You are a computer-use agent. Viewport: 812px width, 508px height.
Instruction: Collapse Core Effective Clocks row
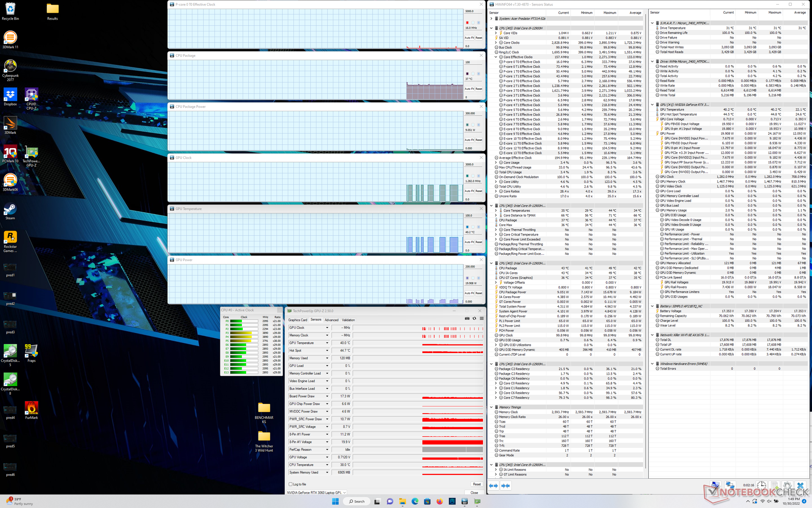pos(496,57)
